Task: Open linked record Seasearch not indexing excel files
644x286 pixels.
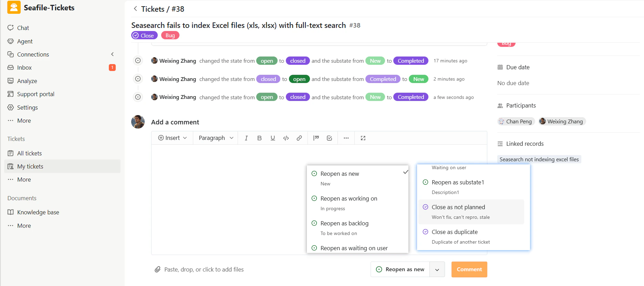Action: [539, 159]
